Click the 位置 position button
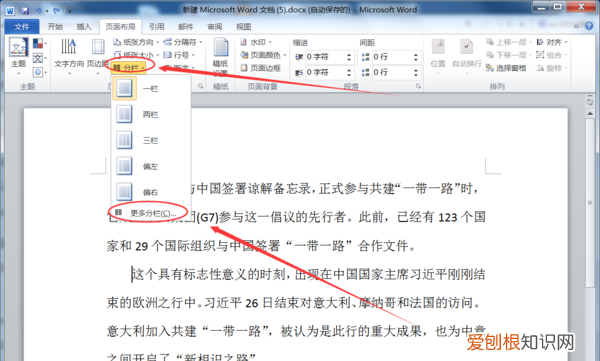 point(438,56)
